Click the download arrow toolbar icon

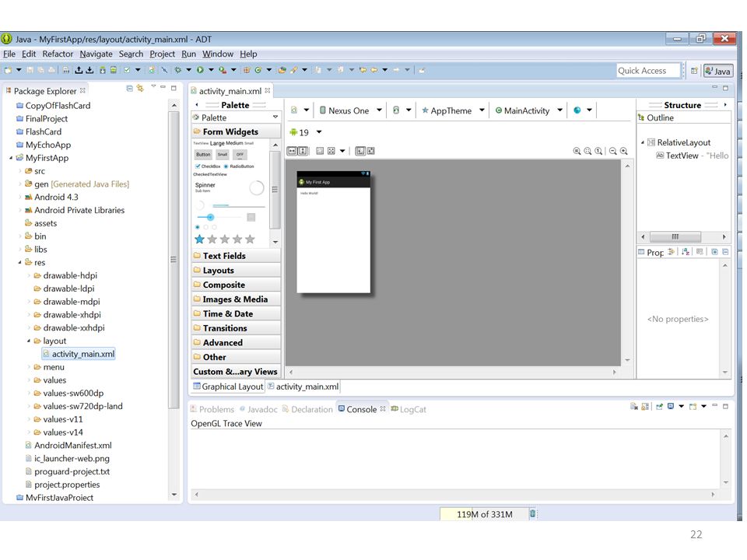pos(89,70)
